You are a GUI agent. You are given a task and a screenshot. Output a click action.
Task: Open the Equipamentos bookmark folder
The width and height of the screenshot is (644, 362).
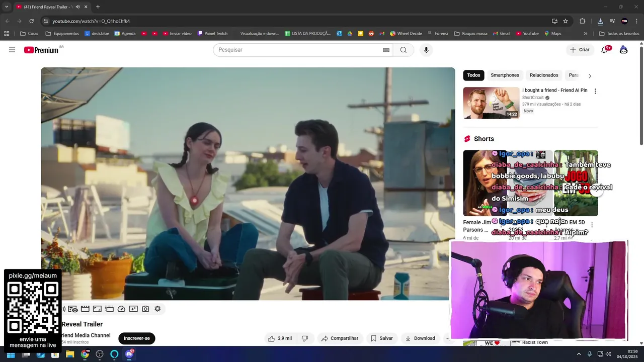pyautogui.click(x=62, y=34)
